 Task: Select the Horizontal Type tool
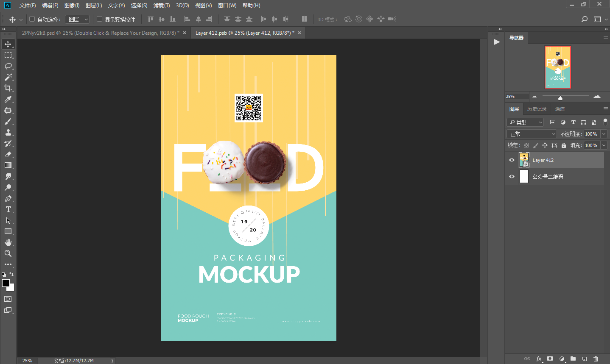(x=8, y=209)
